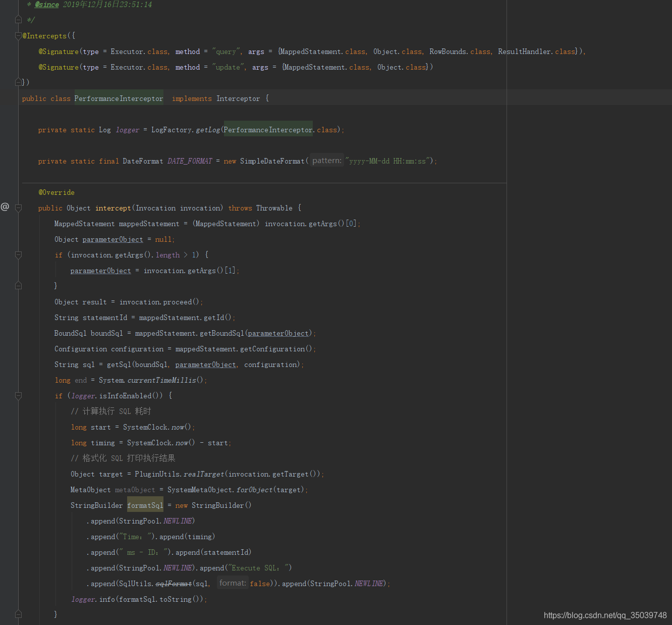
Task: Collapse the getArgs().length if-block fold marker
Action: pos(18,255)
